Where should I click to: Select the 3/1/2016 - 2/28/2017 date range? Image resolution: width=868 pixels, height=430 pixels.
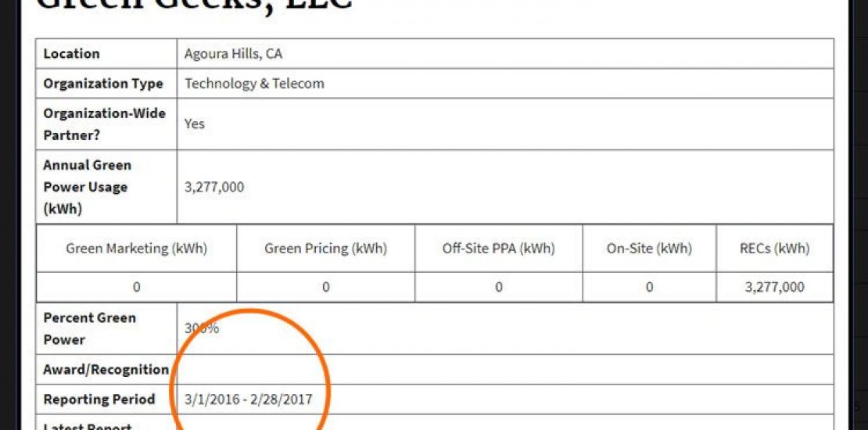point(248,399)
